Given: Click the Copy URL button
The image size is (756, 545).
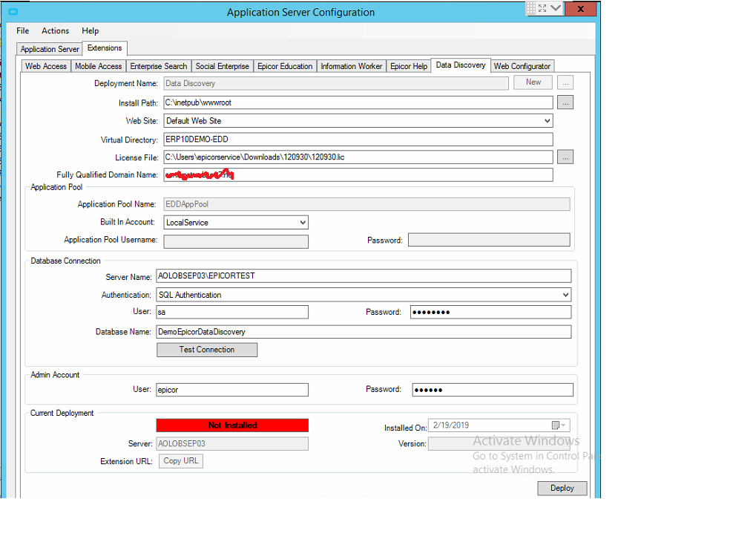Looking at the screenshot, I should (181, 461).
